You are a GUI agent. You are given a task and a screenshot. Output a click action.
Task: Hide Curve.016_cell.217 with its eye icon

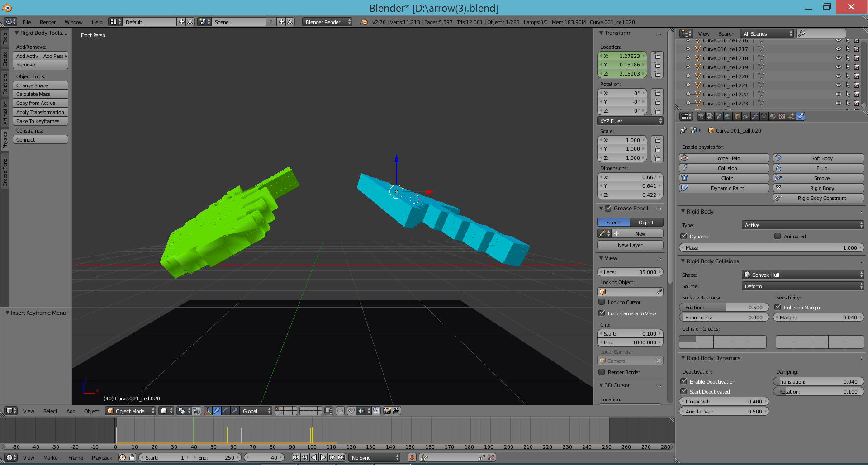click(838, 49)
